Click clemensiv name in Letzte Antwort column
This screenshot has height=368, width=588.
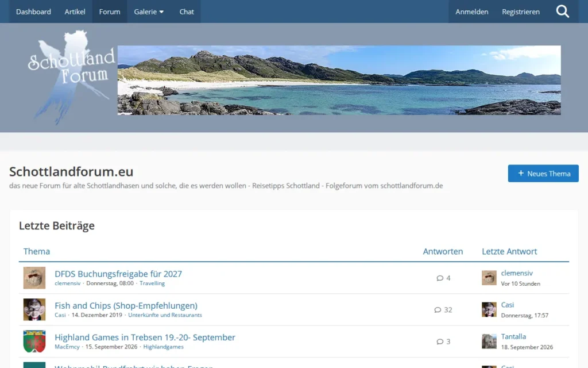(x=517, y=273)
